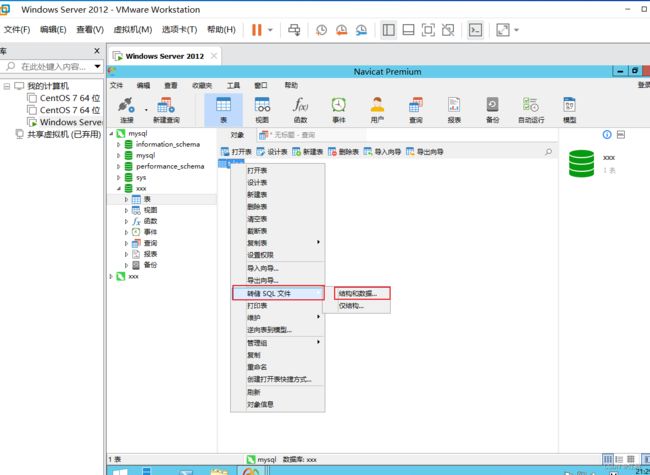Click the VMware stretch guest display icon
Viewport: 650px width, 475px height.
(503, 30)
